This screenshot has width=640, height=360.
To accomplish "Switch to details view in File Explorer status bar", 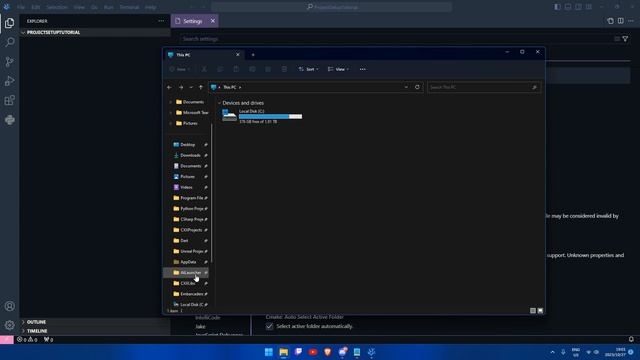I will [x=533, y=311].
